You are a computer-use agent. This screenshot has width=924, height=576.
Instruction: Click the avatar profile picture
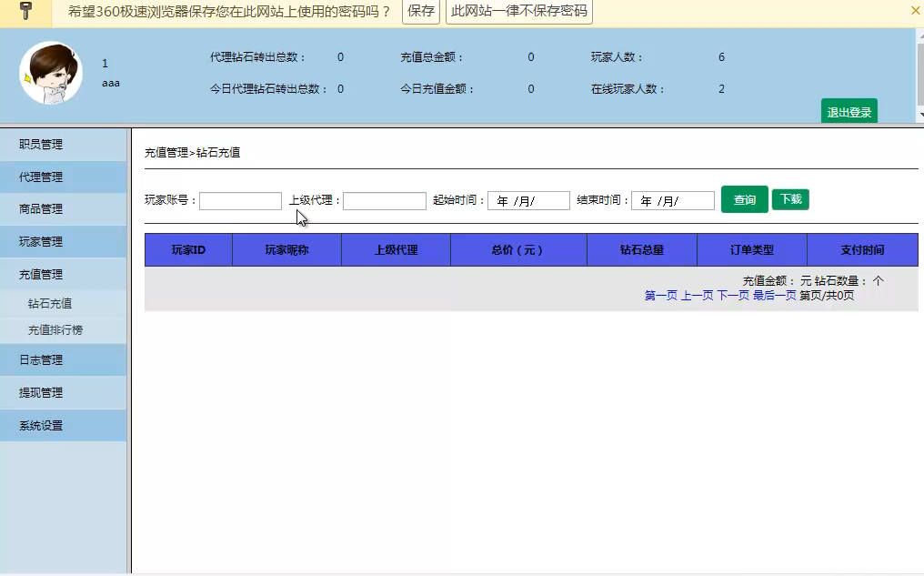(x=50, y=76)
